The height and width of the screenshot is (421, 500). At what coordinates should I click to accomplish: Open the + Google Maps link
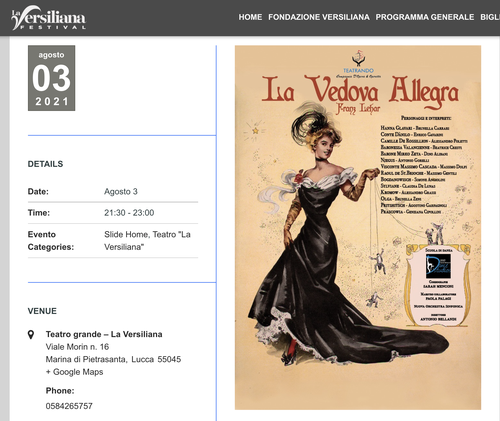(75, 372)
